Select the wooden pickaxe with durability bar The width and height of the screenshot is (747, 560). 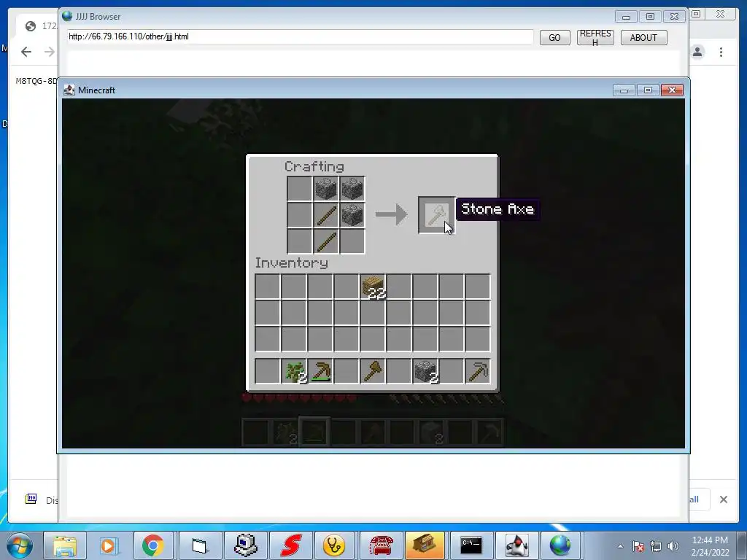(320, 371)
